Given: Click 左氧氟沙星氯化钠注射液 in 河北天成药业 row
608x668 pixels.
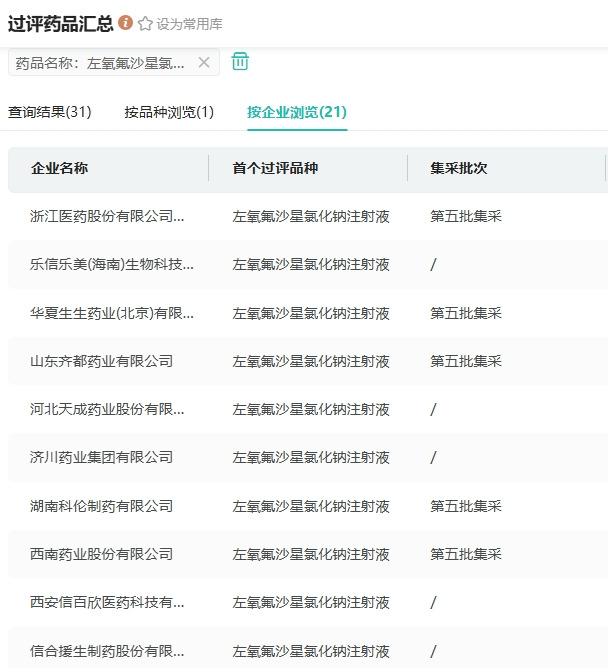Looking at the screenshot, I should pyautogui.click(x=311, y=409).
